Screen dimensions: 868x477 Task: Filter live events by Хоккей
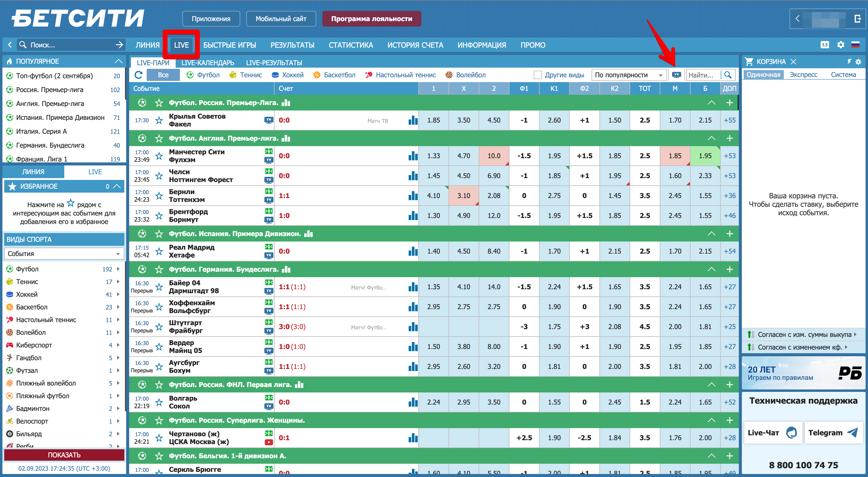pyautogui.click(x=287, y=75)
